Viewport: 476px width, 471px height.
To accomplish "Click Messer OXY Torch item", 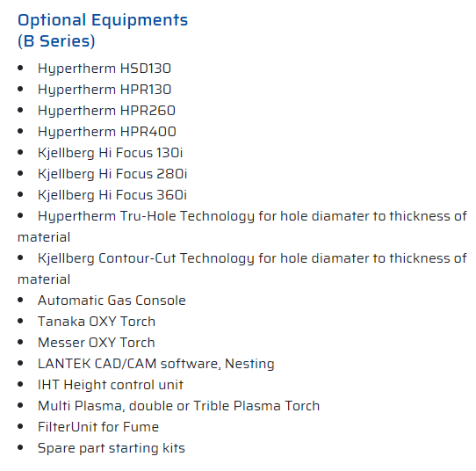I will 97,343.
